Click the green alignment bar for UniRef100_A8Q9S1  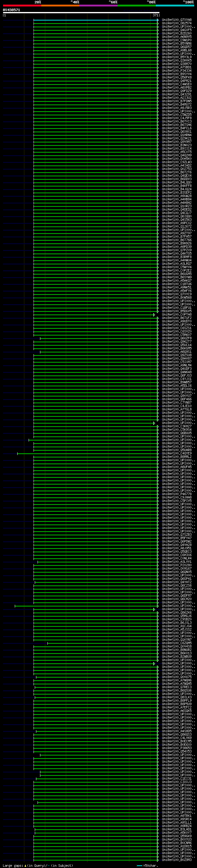tap(99, 352)
